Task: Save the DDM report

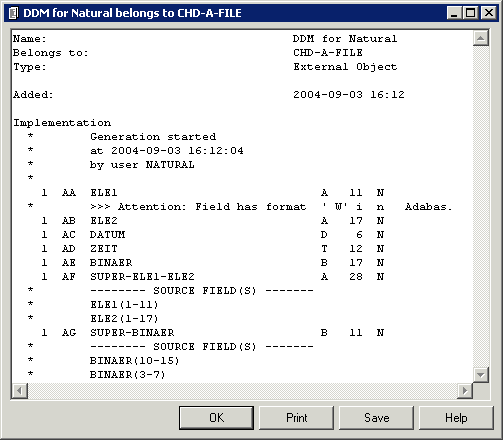Action: [376, 418]
